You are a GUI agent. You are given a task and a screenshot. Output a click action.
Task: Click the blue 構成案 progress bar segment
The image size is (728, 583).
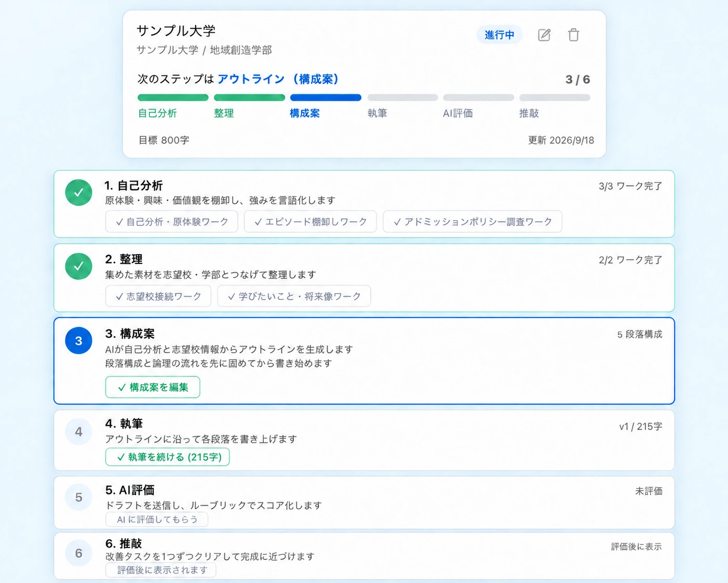326,97
